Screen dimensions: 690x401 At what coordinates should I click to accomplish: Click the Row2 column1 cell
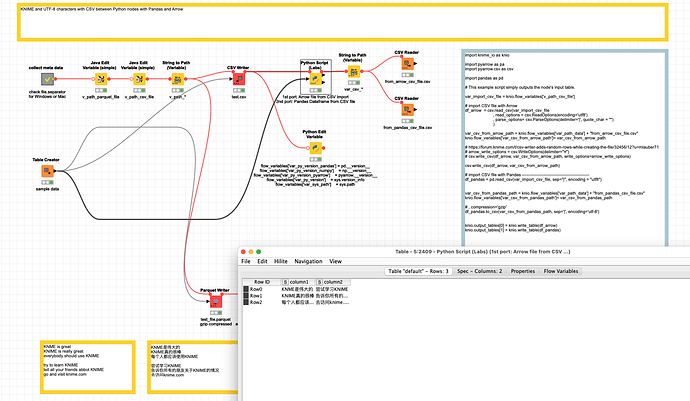pos(298,302)
